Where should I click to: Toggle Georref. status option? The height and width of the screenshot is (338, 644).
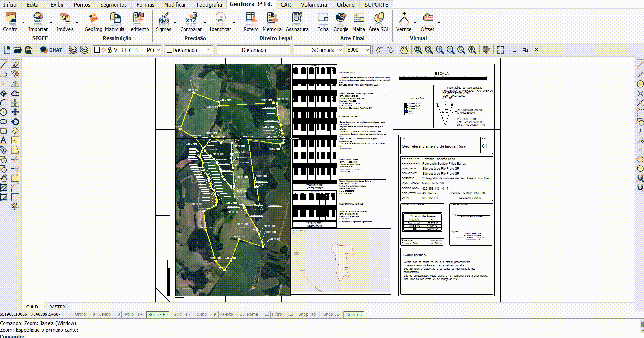tap(354, 314)
